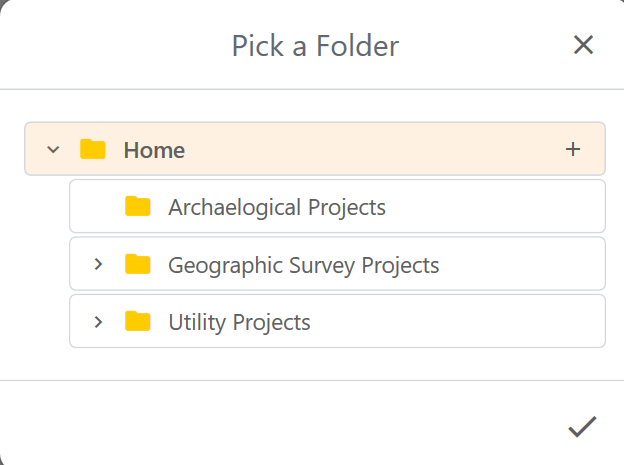Confirm selection with the checkmark icon
The width and height of the screenshot is (624, 465).
pos(582,427)
